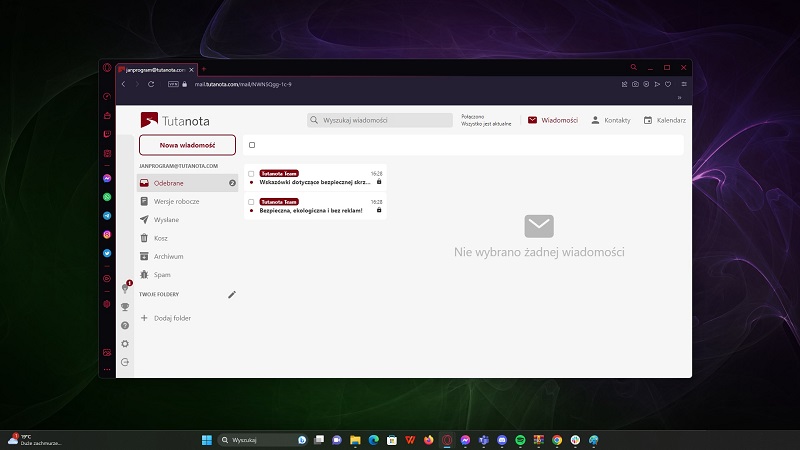Open File Explorer from the taskbar
800x450 pixels.
[355, 440]
